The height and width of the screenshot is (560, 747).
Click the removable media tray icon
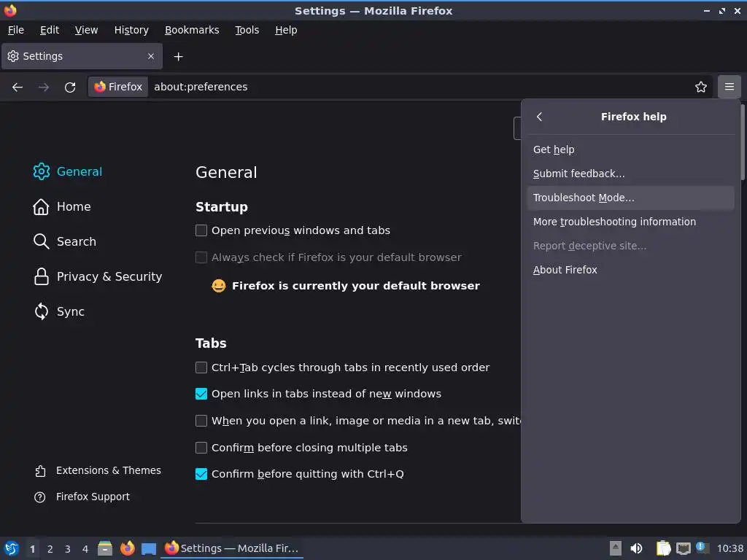tap(616, 548)
